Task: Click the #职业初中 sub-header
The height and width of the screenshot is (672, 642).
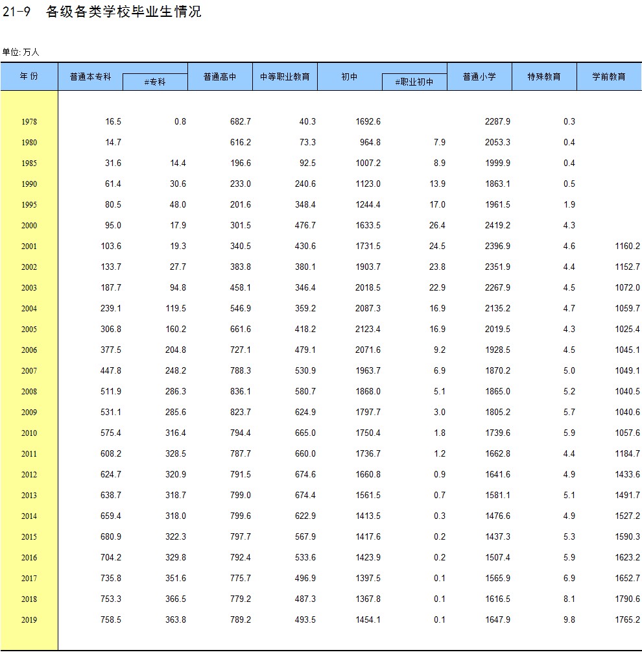Action: click(x=414, y=82)
